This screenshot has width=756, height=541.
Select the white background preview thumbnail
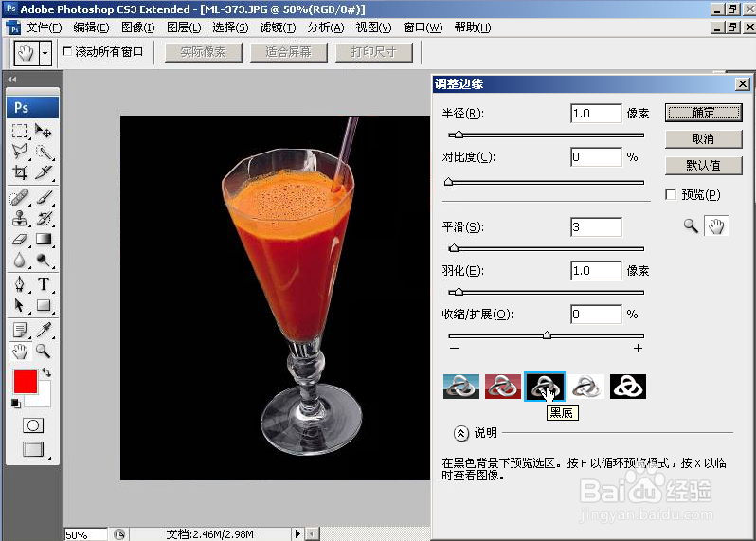point(586,387)
